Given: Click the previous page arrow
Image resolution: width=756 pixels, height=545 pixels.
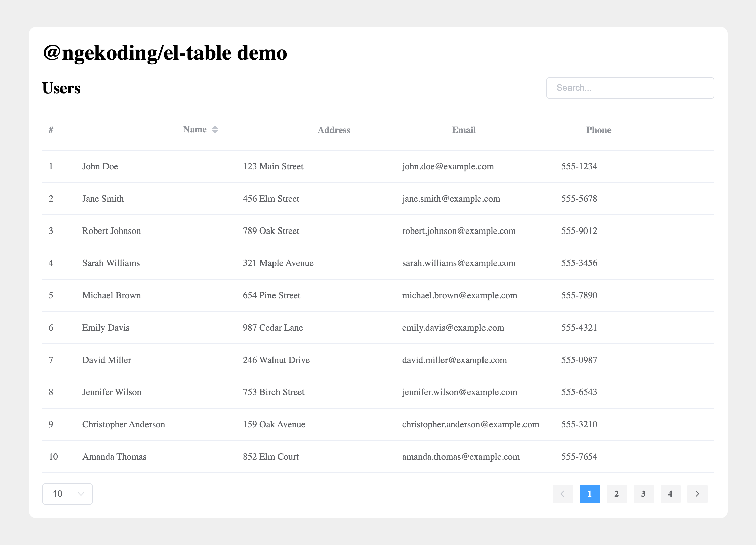Looking at the screenshot, I should pyautogui.click(x=563, y=494).
